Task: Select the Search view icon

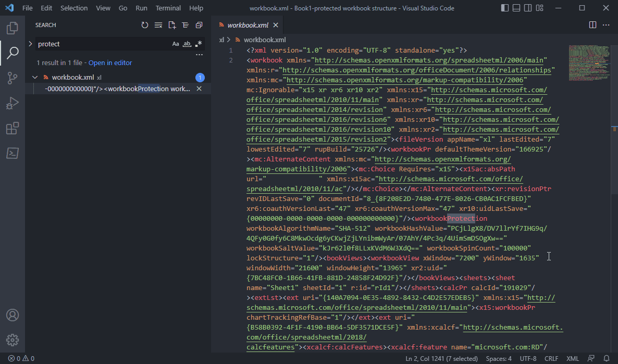Action: point(12,53)
